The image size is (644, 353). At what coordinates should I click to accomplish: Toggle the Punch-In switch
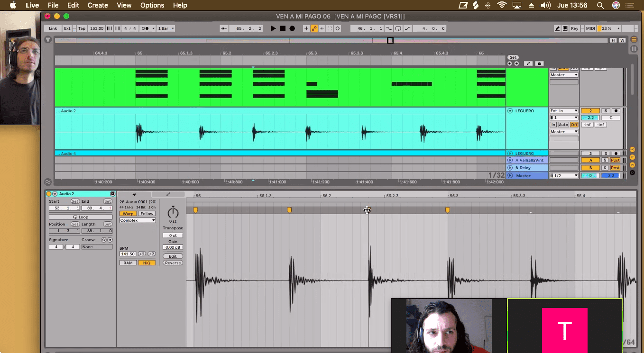389,28
